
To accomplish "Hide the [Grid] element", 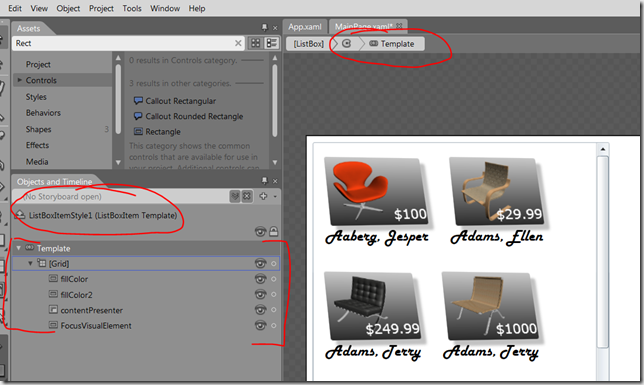I will click(x=260, y=263).
